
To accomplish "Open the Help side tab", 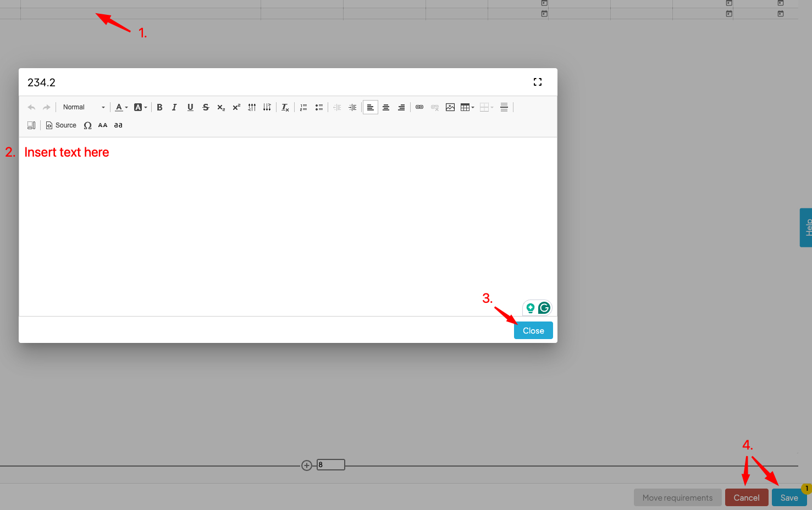I will (806, 228).
